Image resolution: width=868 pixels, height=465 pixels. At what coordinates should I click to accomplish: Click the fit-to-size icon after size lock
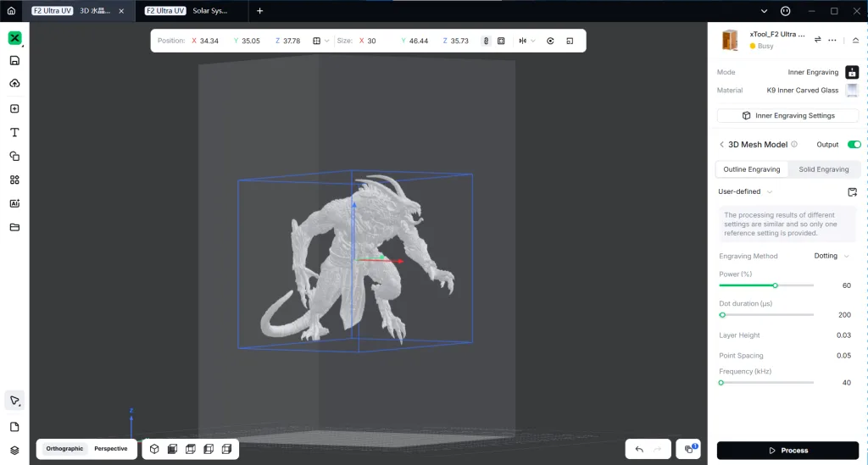click(501, 41)
